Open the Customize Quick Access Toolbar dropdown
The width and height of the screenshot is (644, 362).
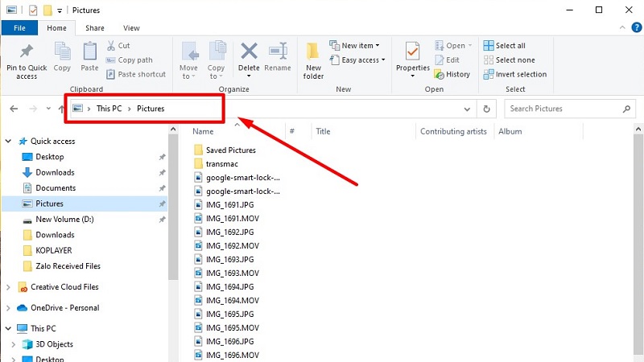click(x=60, y=10)
